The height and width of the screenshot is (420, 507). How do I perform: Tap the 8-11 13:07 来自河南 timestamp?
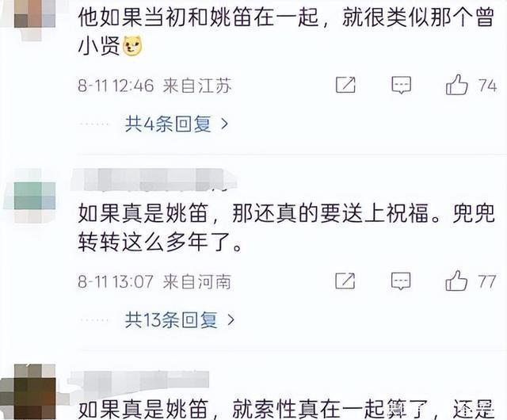click(154, 281)
